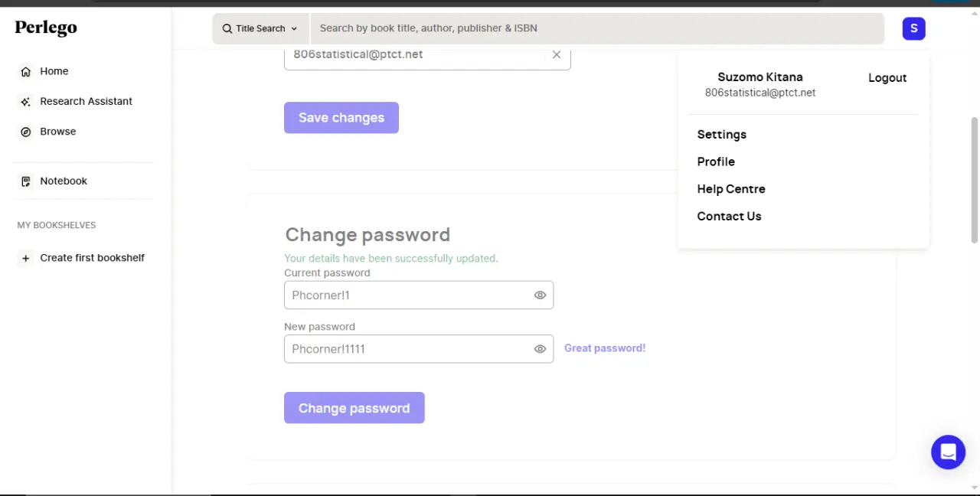Choose Contact Us in account menu
This screenshot has height=496, width=980.
tap(729, 217)
